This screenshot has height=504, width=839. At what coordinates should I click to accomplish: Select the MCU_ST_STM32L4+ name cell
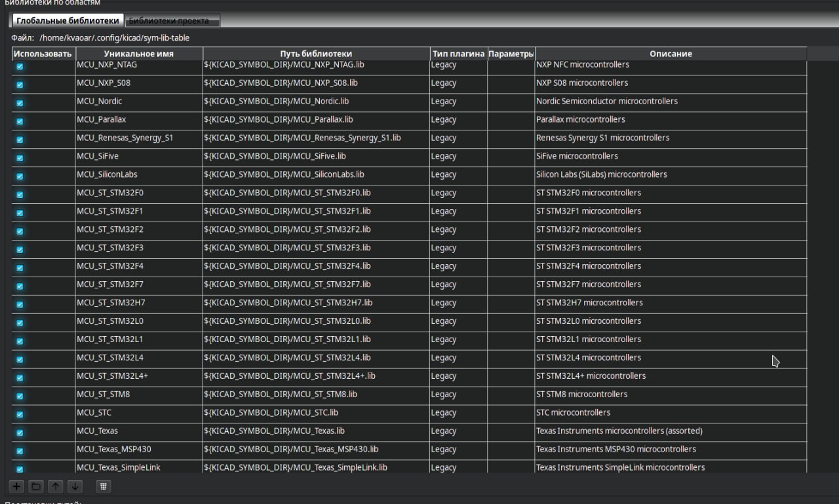[x=139, y=377]
